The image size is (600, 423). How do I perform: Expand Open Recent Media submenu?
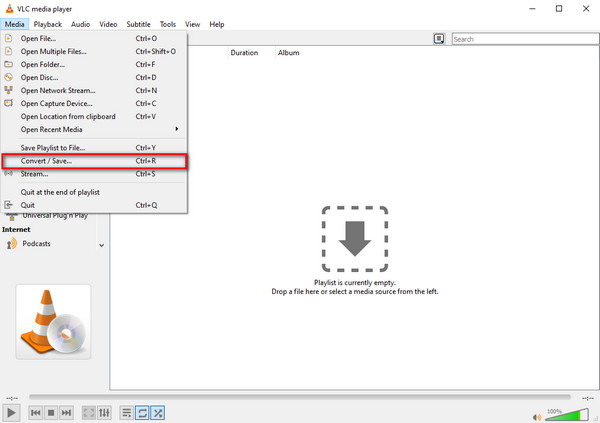click(x=94, y=129)
